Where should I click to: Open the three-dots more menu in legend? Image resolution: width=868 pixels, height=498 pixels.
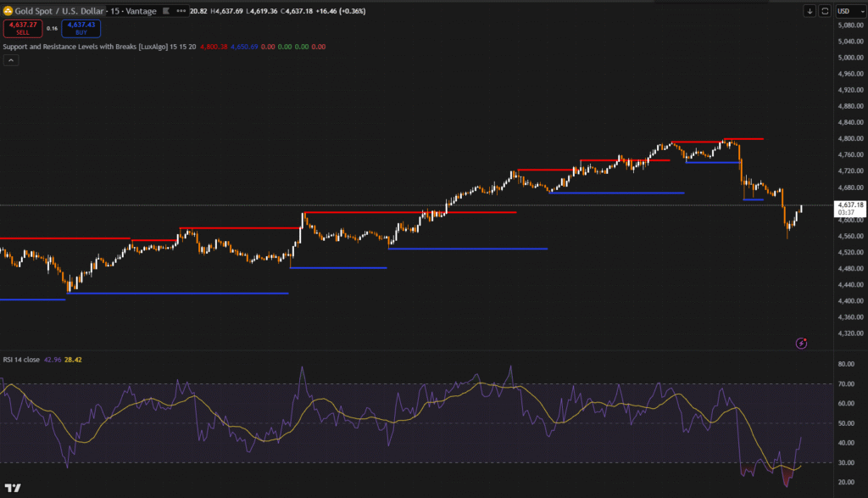pyautogui.click(x=181, y=11)
